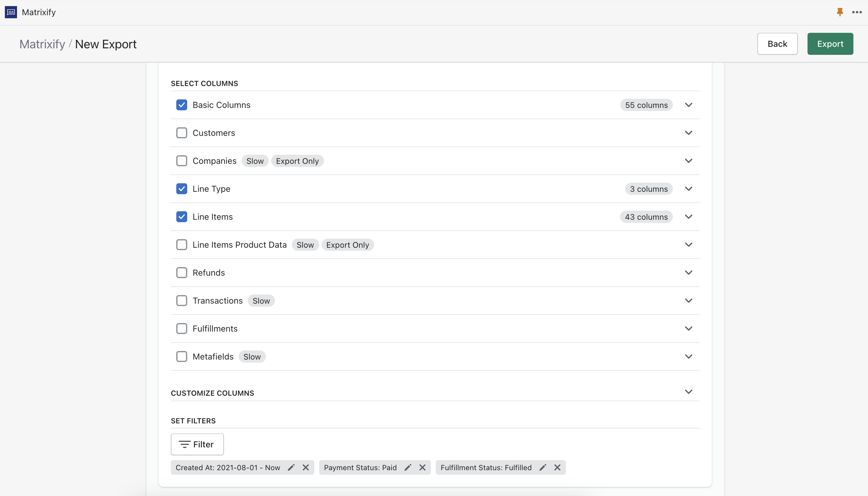
Task: Remove the Created At filter via its X icon
Action: click(305, 467)
